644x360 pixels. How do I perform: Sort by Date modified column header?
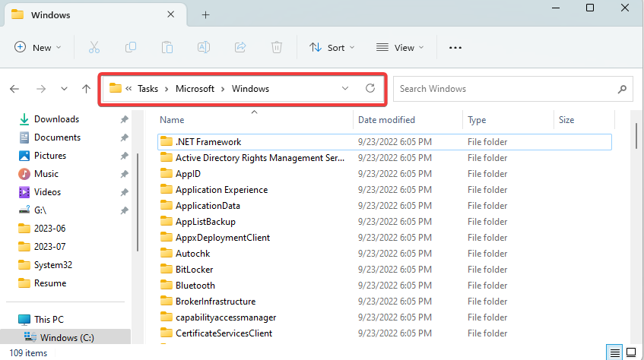click(x=408, y=120)
